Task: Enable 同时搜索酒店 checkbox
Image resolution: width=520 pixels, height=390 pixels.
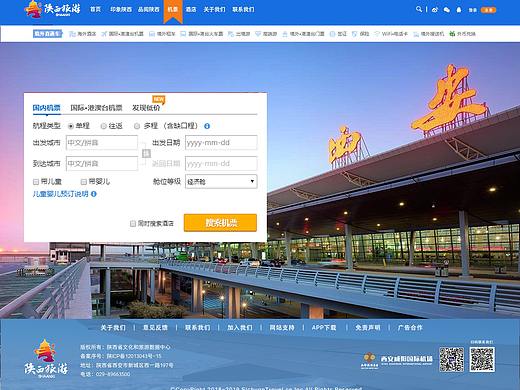Action: pyautogui.click(x=133, y=223)
